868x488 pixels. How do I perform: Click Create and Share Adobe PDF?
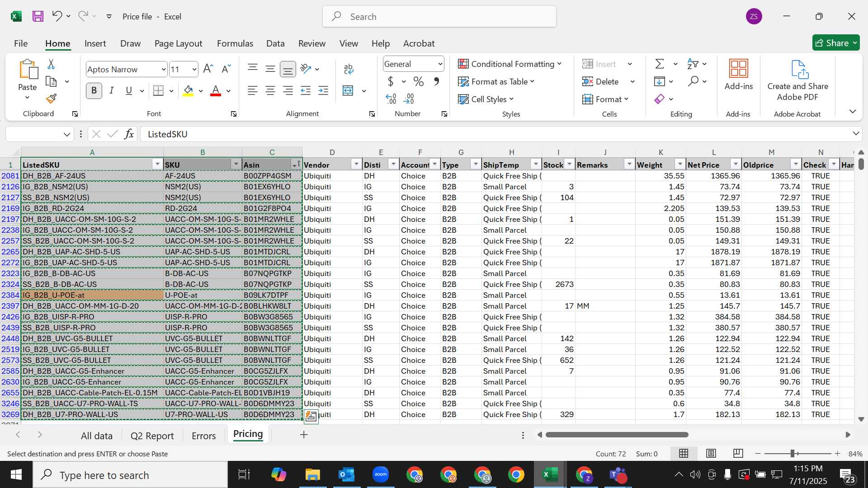click(x=797, y=81)
